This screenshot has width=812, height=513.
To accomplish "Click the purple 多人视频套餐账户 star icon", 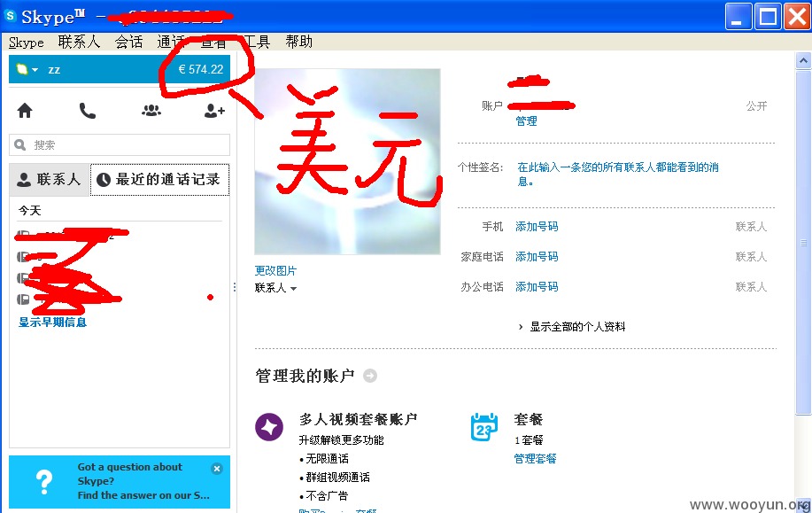I will click(x=269, y=427).
